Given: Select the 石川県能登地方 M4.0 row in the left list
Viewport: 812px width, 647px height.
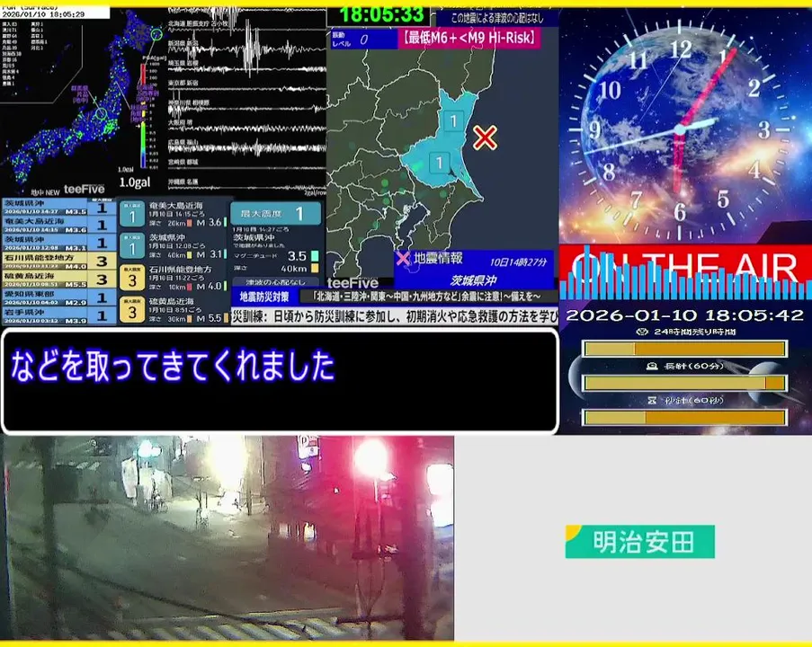Looking at the screenshot, I should point(58,261).
